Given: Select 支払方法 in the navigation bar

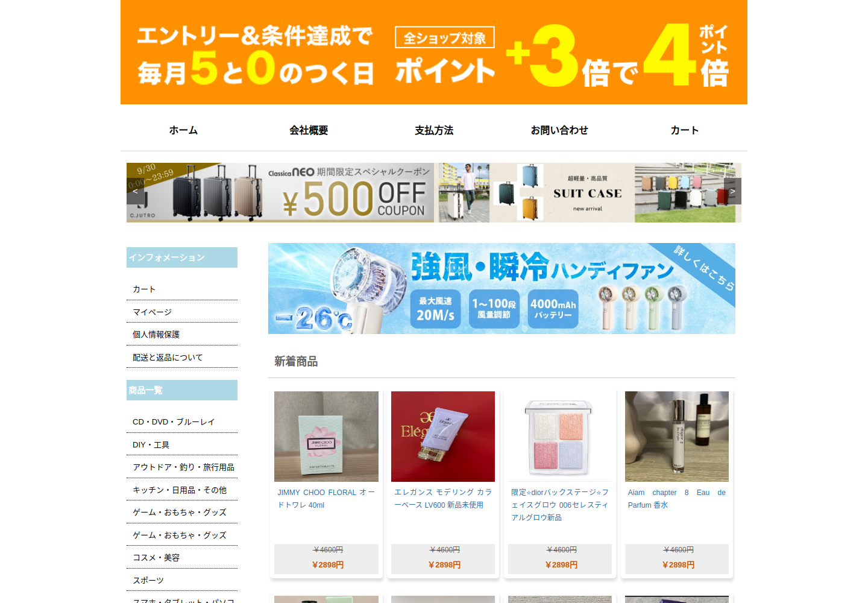Looking at the screenshot, I should click(434, 130).
